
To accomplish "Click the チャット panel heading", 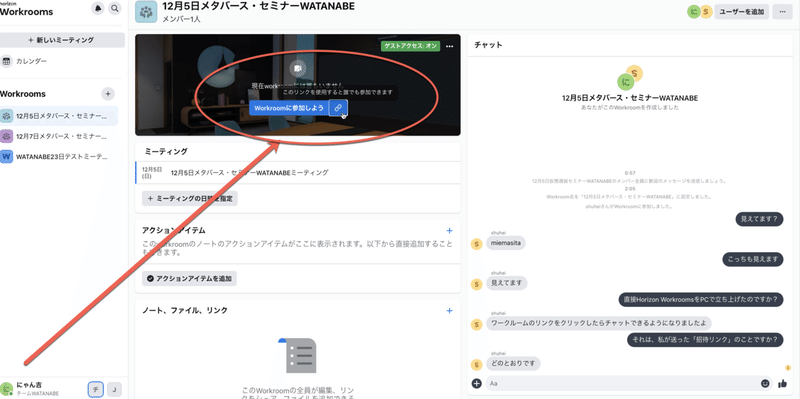I will pyautogui.click(x=488, y=45).
